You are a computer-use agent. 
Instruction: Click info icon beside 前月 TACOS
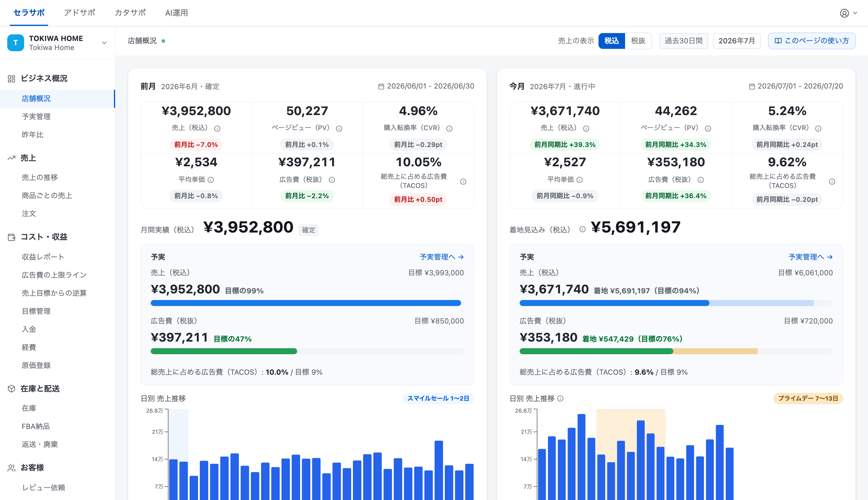463,181
